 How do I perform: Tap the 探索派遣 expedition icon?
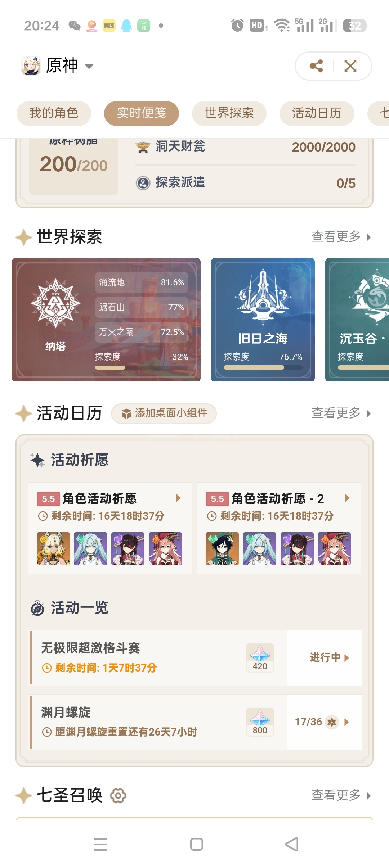[143, 183]
